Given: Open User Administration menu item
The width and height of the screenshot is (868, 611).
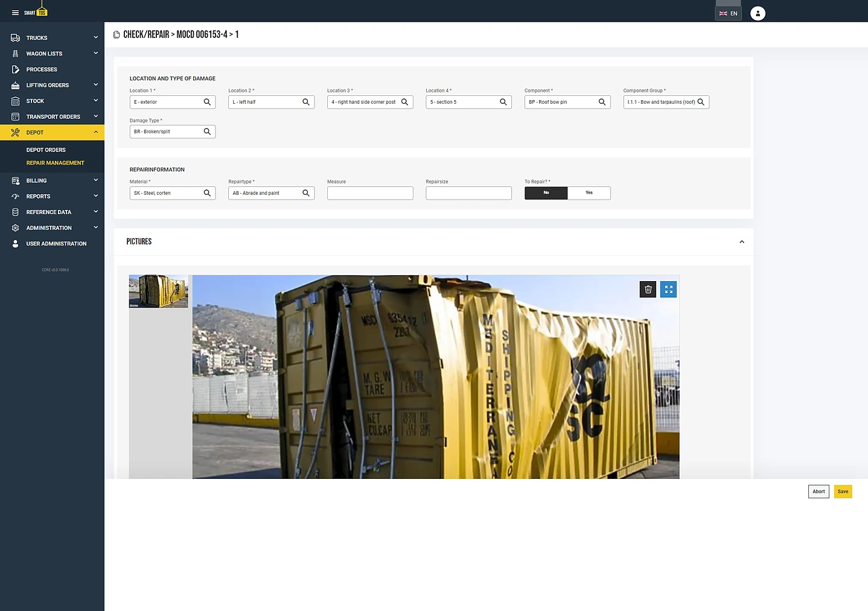Looking at the screenshot, I should click(52, 244).
